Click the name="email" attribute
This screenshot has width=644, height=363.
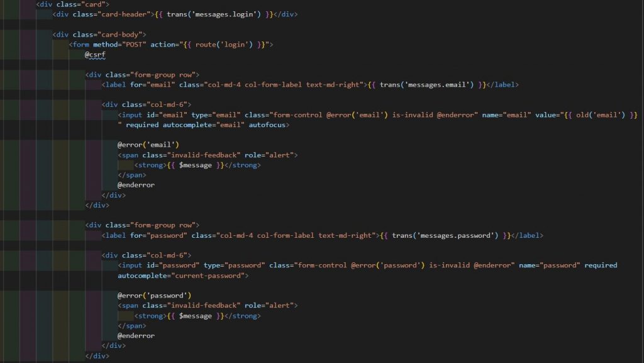pyautogui.click(x=506, y=115)
